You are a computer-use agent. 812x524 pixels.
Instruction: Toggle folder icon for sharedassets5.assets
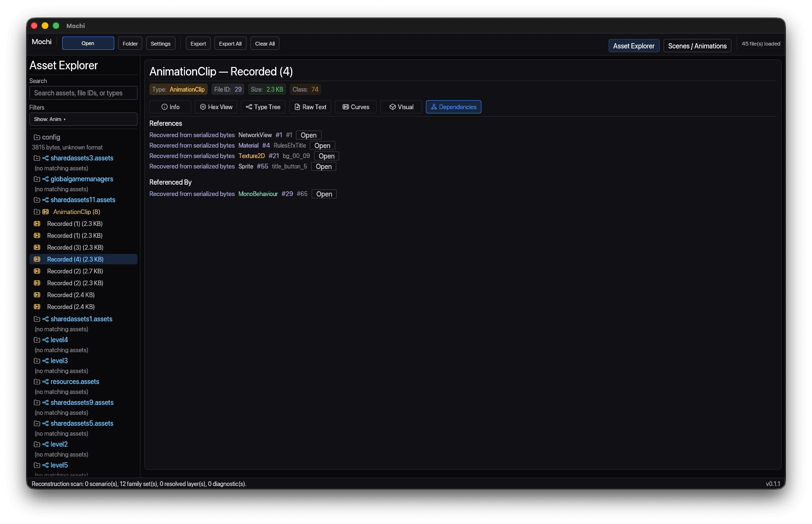click(37, 423)
